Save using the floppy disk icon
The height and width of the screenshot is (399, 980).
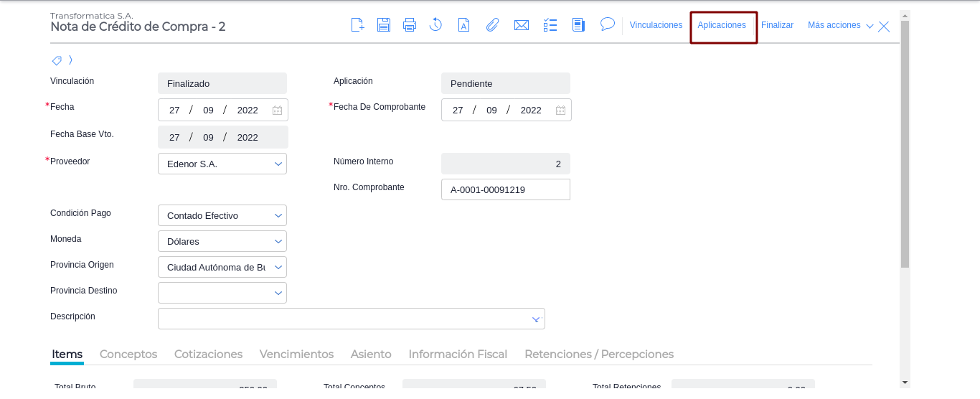384,25
